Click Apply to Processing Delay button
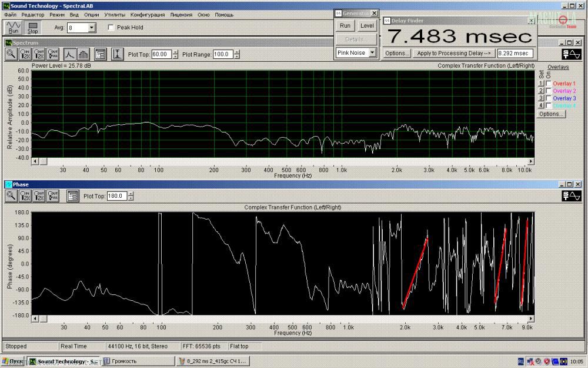 [x=454, y=54]
